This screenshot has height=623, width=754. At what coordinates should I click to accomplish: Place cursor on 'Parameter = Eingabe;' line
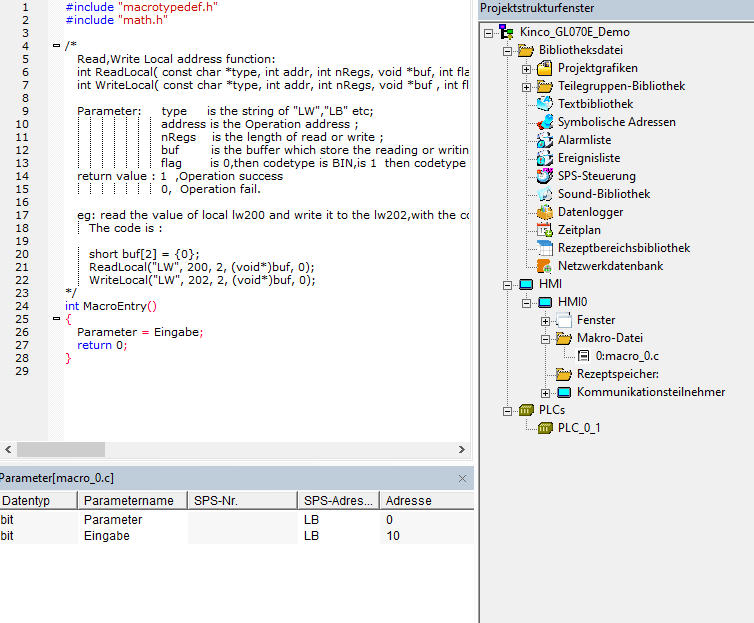[140, 332]
